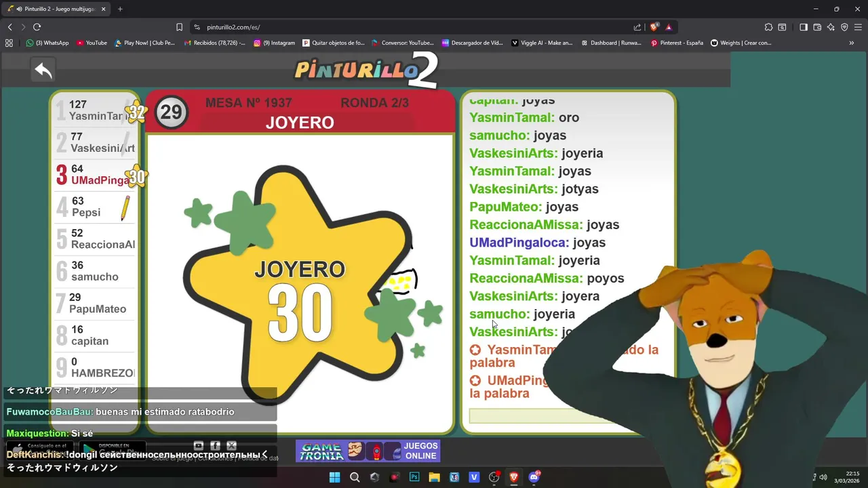The image size is (868, 488).
Task: Click chat name UMadPingaloca
Action: point(519,243)
